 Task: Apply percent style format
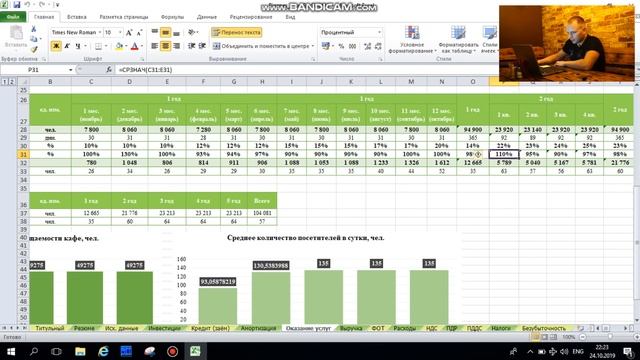(x=341, y=47)
